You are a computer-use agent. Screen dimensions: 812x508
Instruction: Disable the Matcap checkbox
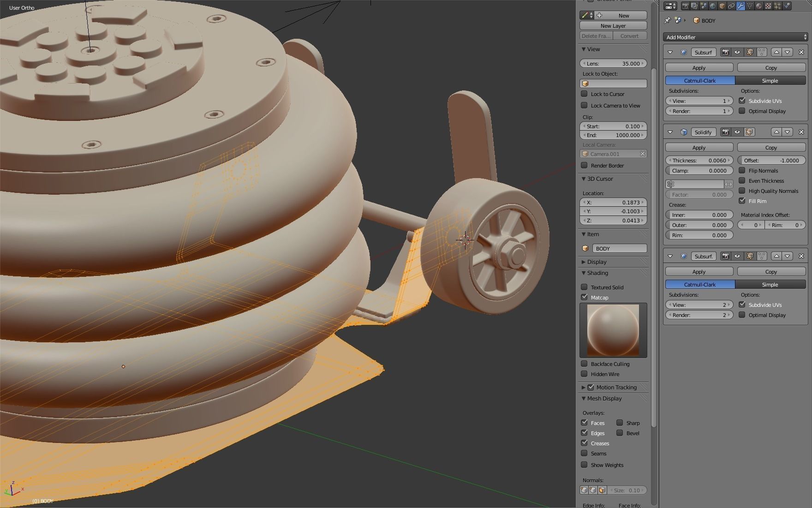[x=585, y=297]
